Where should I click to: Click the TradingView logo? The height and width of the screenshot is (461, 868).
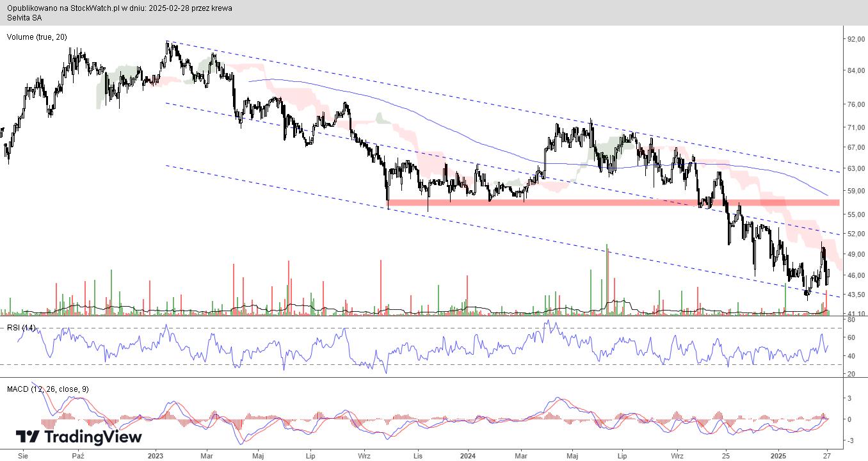pyautogui.click(x=79, y=437)
